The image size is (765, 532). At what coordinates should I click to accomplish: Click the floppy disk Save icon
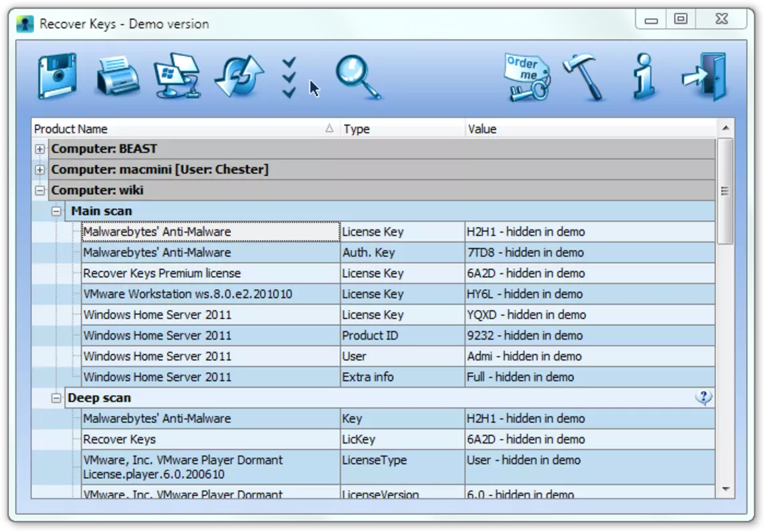[58, 76]
